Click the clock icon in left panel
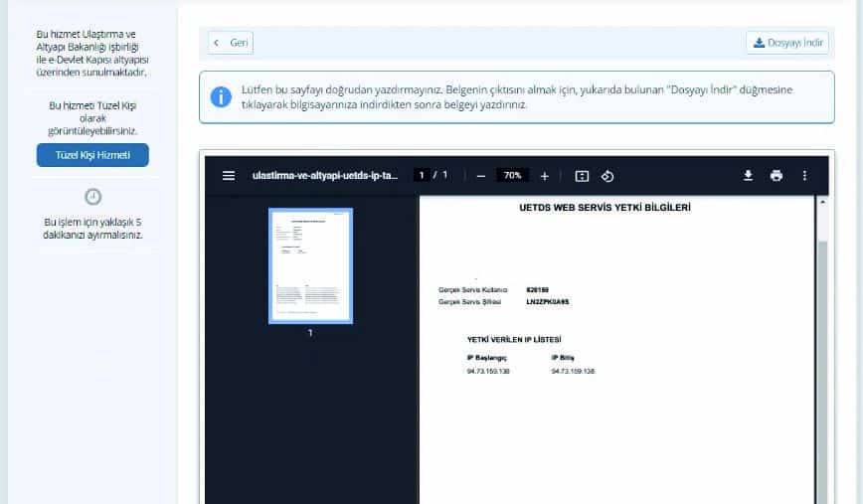The image size is (863, 504). [93, 197]
